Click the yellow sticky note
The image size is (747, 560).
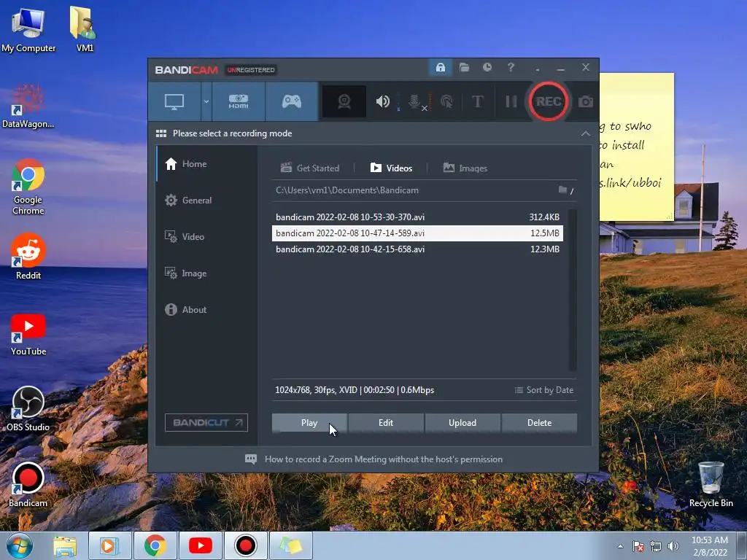click(636, 147)
